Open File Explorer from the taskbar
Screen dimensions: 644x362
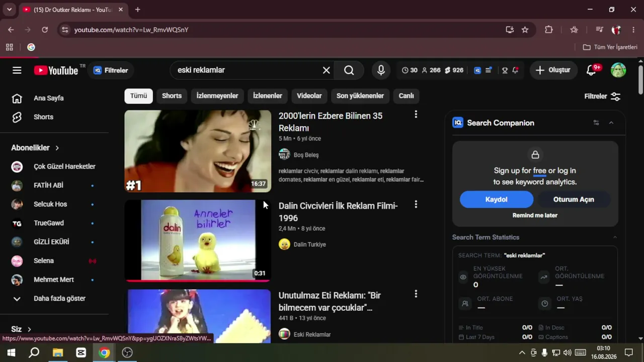pyautogui.click(x=57, y=352)
